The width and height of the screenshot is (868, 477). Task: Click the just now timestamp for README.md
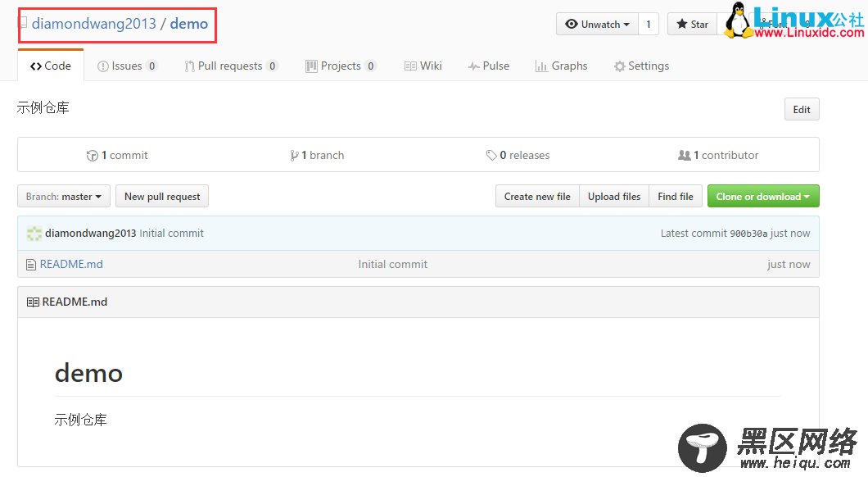coord(789,264)
